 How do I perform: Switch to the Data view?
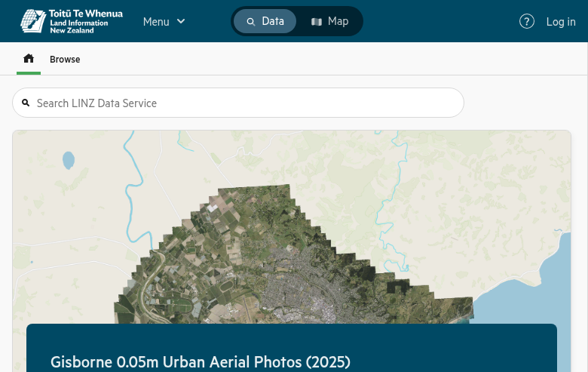265,21
